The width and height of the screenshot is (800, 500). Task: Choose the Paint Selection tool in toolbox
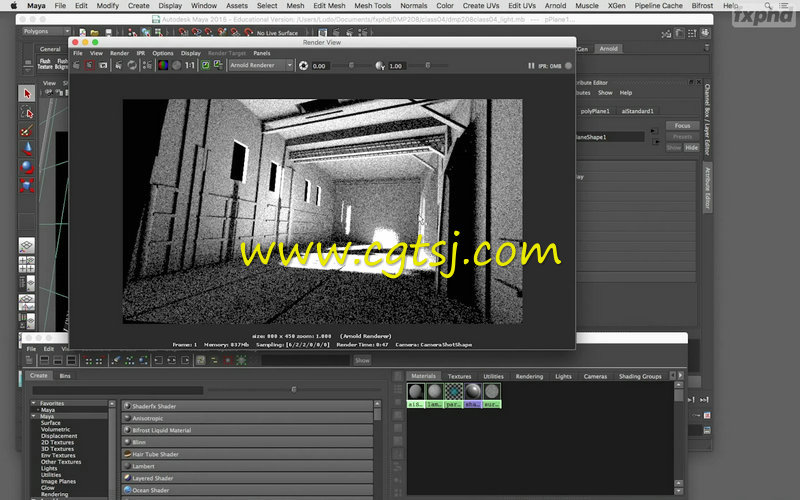click(27, 131)
